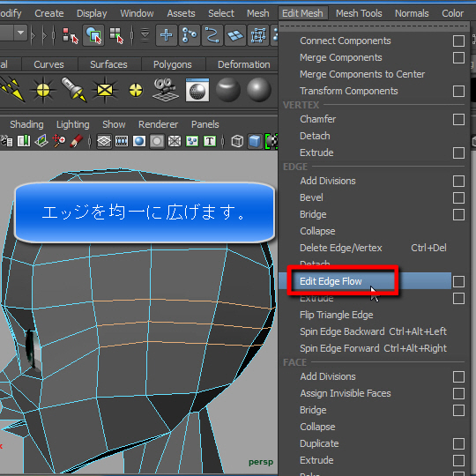Open the Panels panel menu
This screenshot has height=476, width=476.
tap(205, 124)
